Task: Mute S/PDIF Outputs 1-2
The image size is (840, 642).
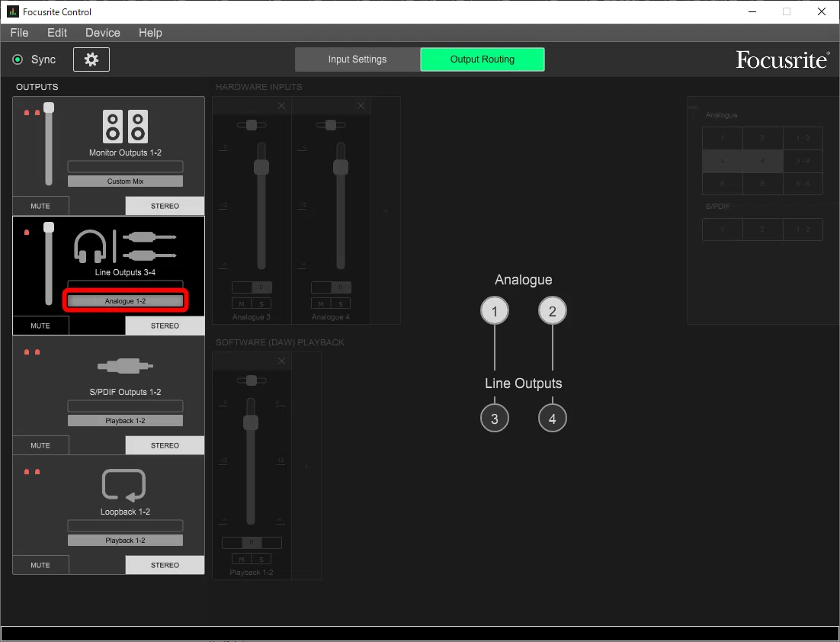Action: point(40,445)
